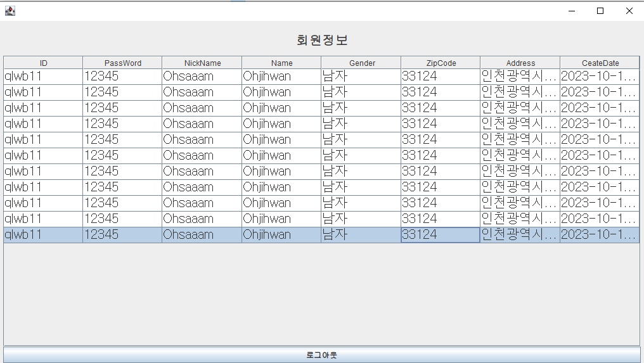Select the Gender column header
Image resolution: width=644 pixels, height=363 pixels.
point(361,63)
